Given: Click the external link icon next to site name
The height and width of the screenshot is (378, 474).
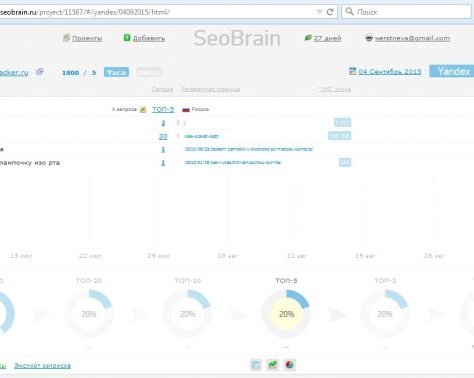Looking at the screenshot, I should [x=40, y=71].
